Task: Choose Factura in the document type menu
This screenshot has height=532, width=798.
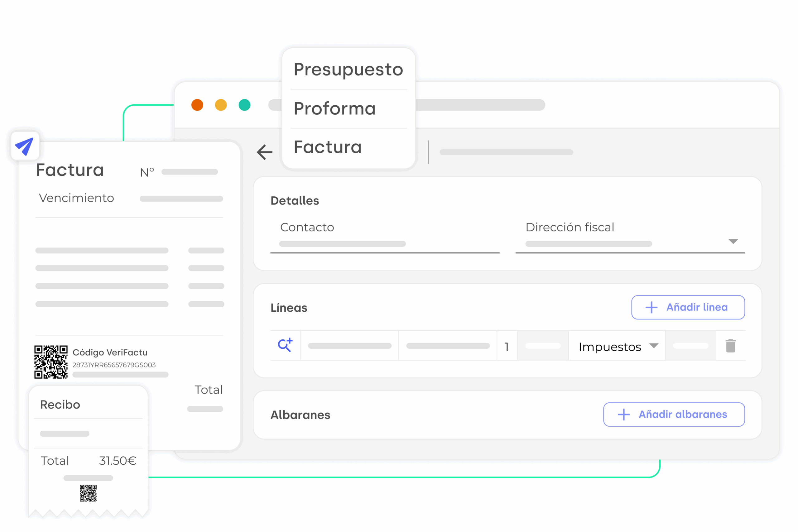Action: (x=328, y=147)
